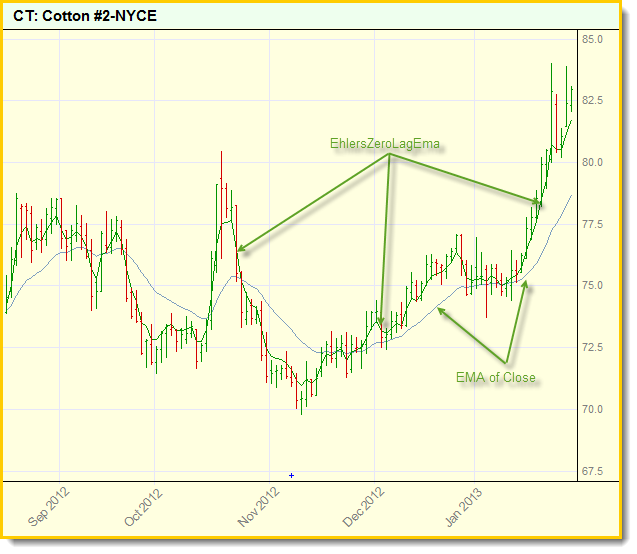Click the 67.5 price axis label
637x554 pixels.
click(593, 471)
